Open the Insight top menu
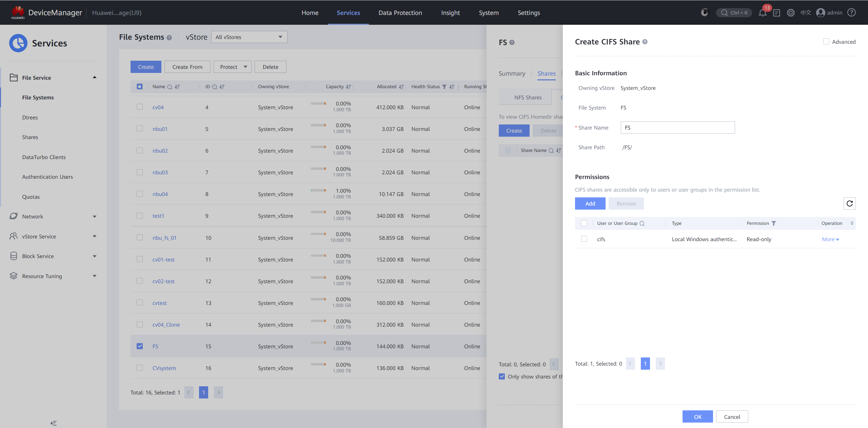868x428 pixels. point(450,13)
